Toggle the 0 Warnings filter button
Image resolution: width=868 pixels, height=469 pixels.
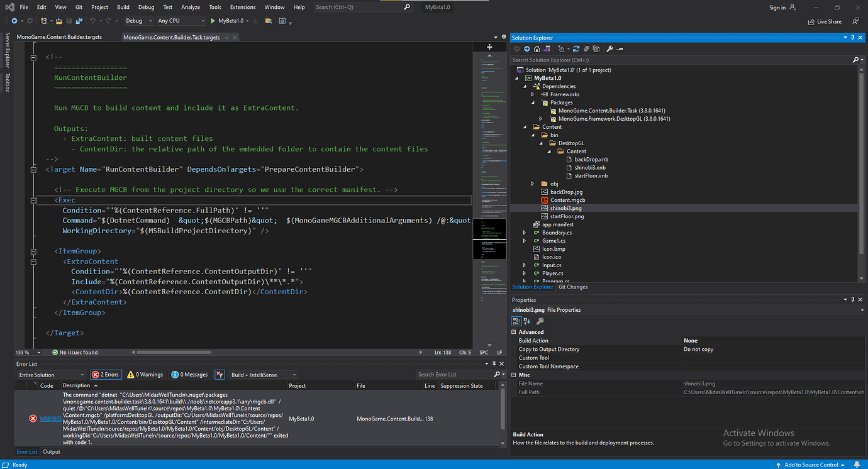[145, 374]
